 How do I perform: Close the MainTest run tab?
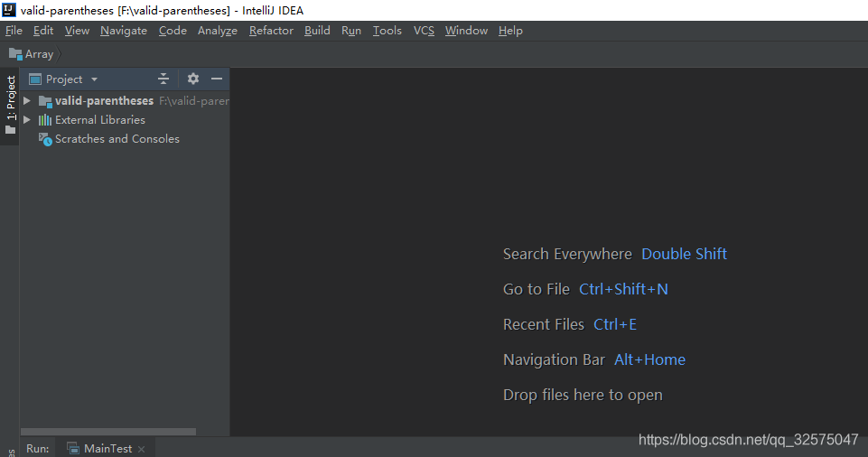click(142, 449)
